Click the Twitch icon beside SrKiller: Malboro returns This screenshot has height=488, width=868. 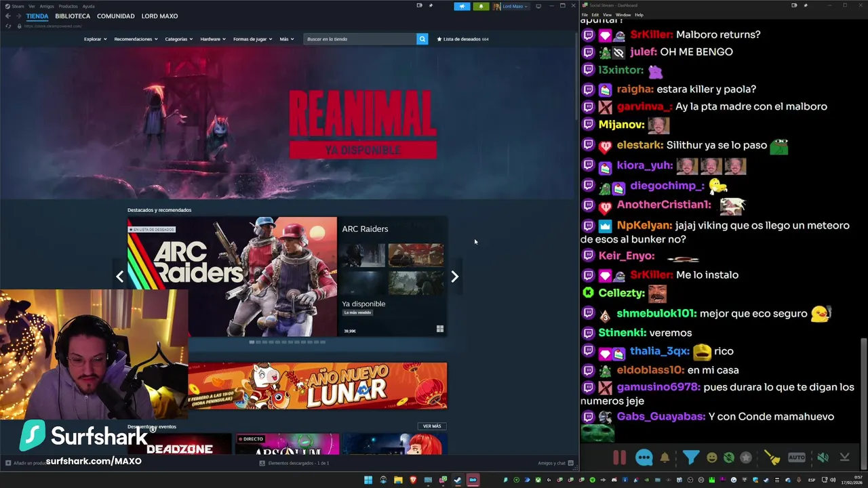click(x=588, y=35)
